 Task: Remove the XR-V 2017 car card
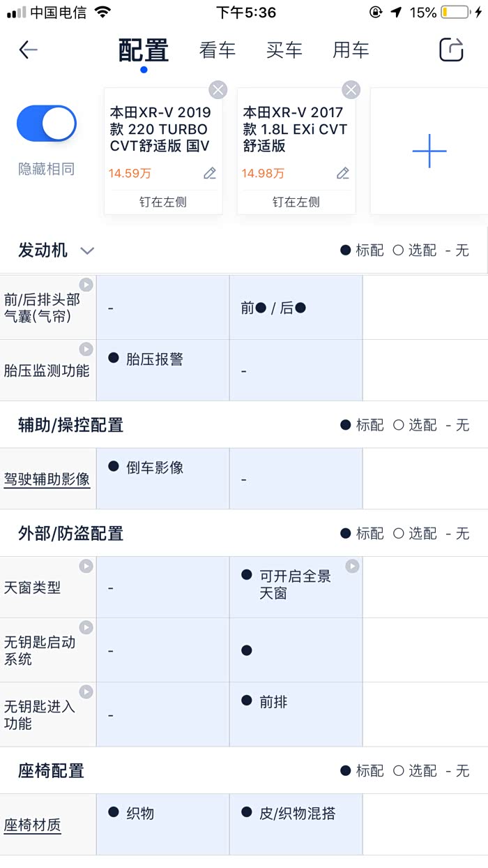coord(351,89)
